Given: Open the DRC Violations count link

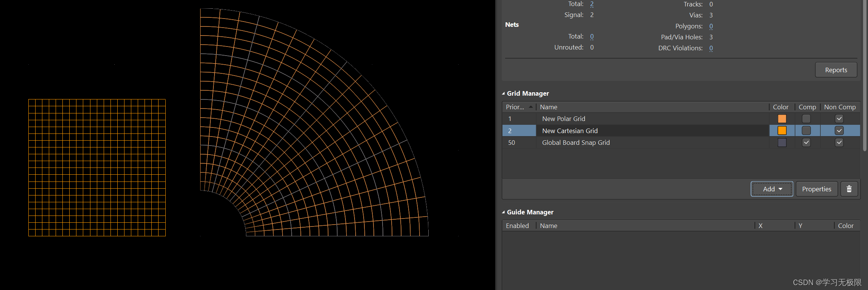Looking at the screenshot, I should pos(711,48).
